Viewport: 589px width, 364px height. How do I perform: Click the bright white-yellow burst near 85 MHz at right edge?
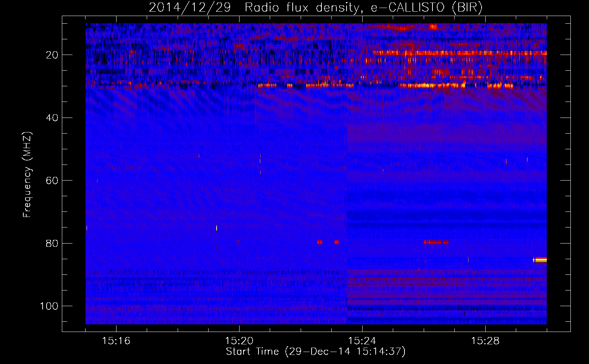540,260
